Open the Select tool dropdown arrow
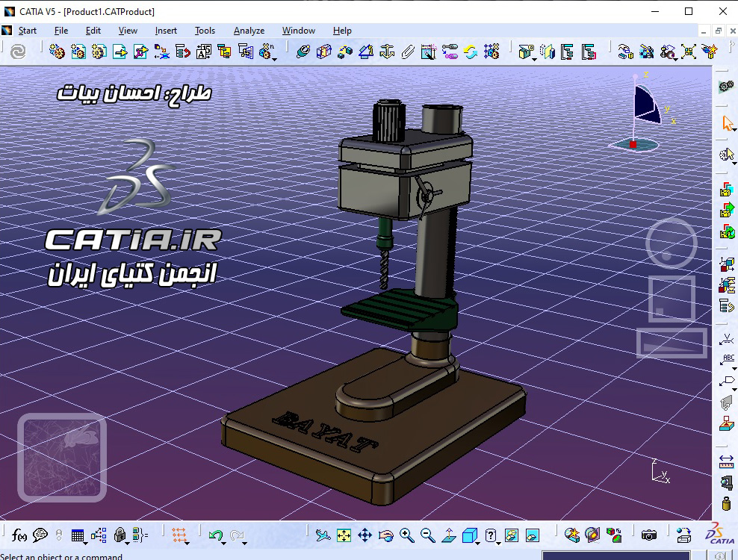The height and width of the screenshot is (560, 738). (734, 130)
